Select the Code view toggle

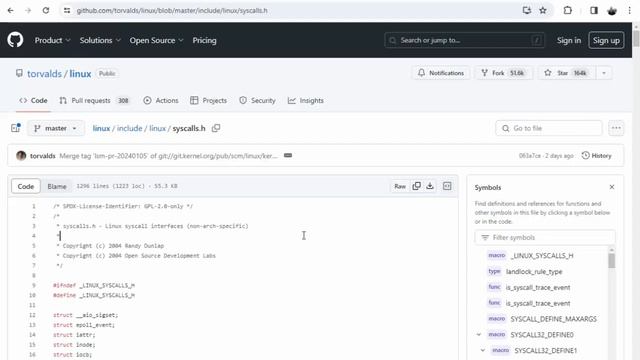pos(26,186)
